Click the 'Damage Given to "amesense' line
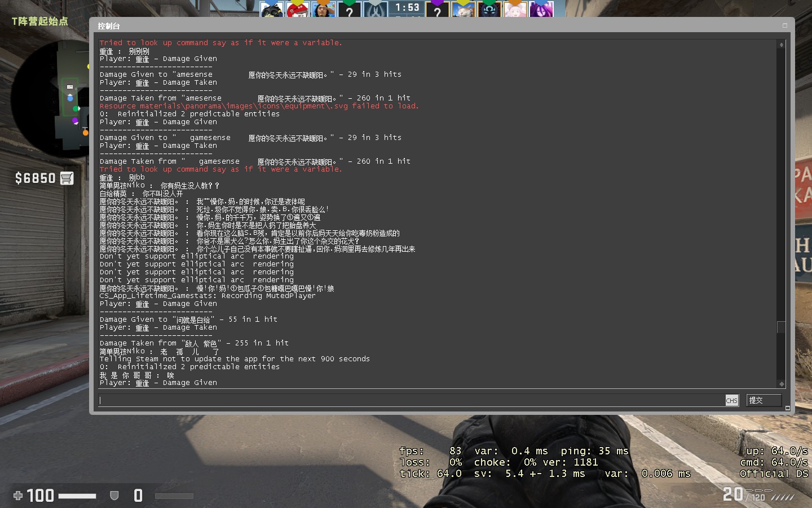The height and width of the screenshot is (508, 812). click(x=250, y=75)
